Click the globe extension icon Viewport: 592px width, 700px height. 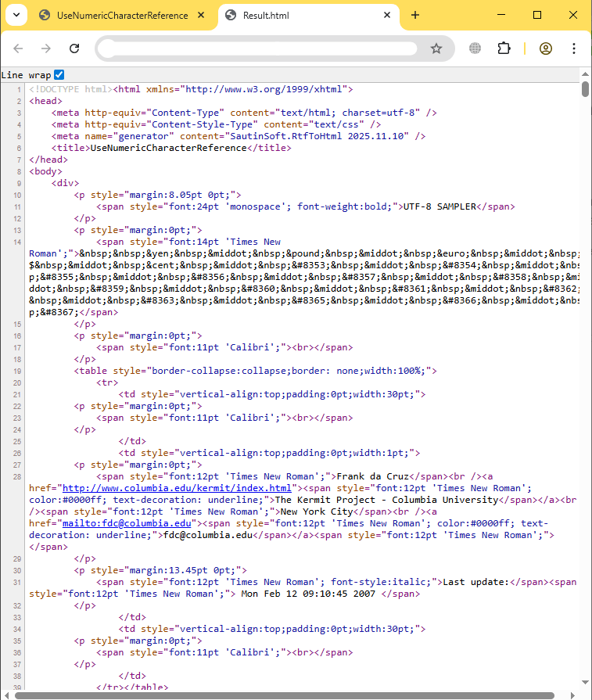click(475, 48)
